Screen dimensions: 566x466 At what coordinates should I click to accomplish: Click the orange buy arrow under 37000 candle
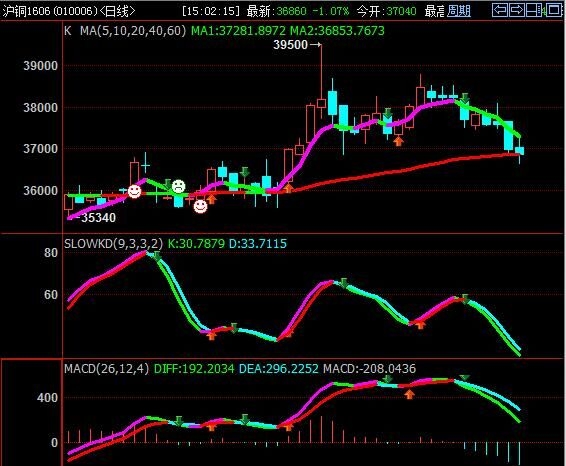pyautogui.click(x=398, y=141)
